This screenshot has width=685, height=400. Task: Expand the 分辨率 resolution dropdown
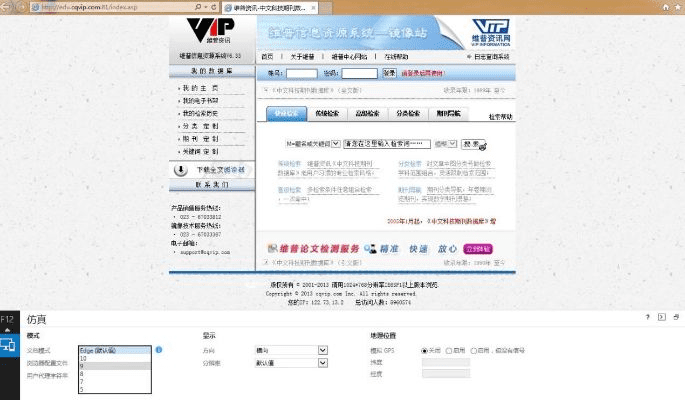click(323, 363)
